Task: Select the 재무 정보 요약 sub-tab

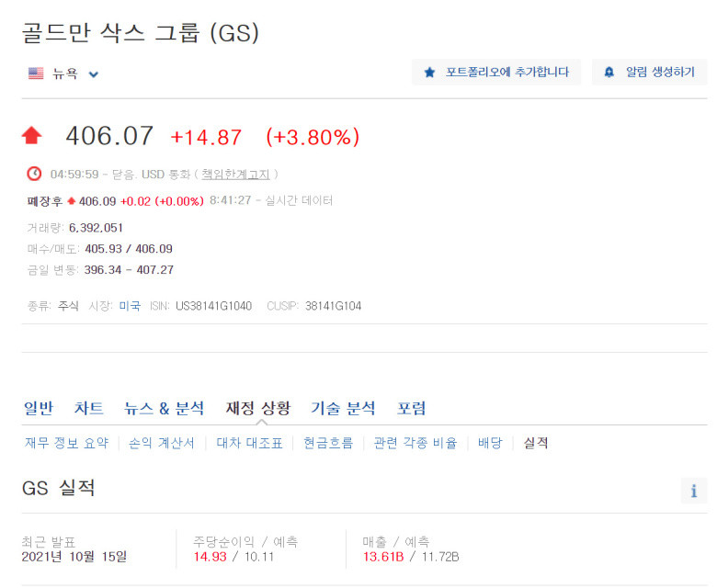Action: pyautogui.click(x=67, y=443)
